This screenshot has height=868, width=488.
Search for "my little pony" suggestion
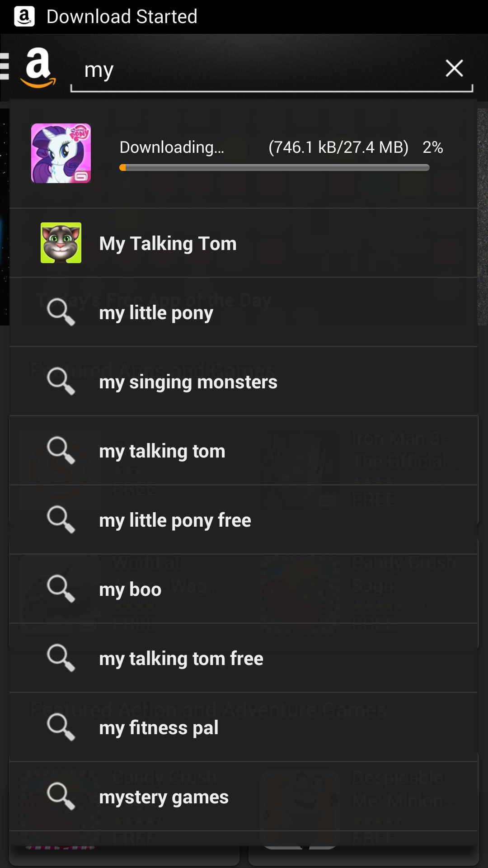coord(156,313)
